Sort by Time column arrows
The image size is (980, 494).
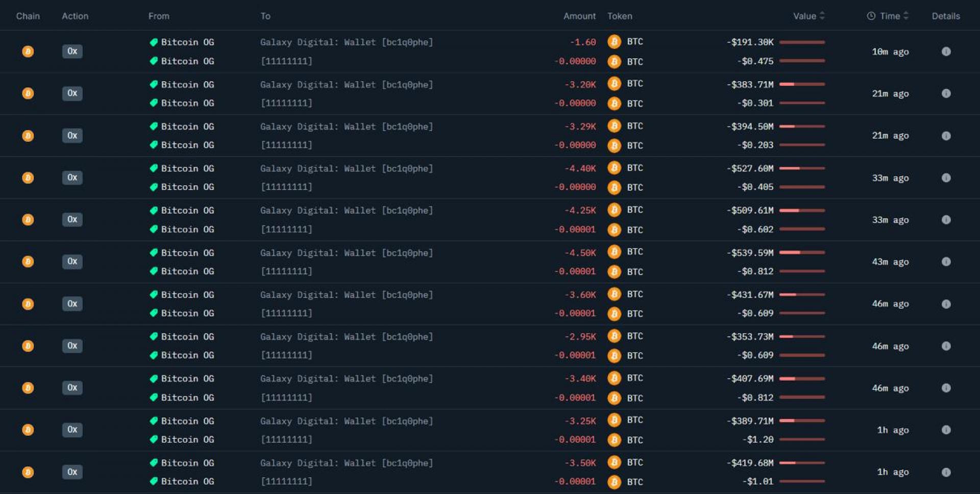pyautogui.click(x=905, y=16)
